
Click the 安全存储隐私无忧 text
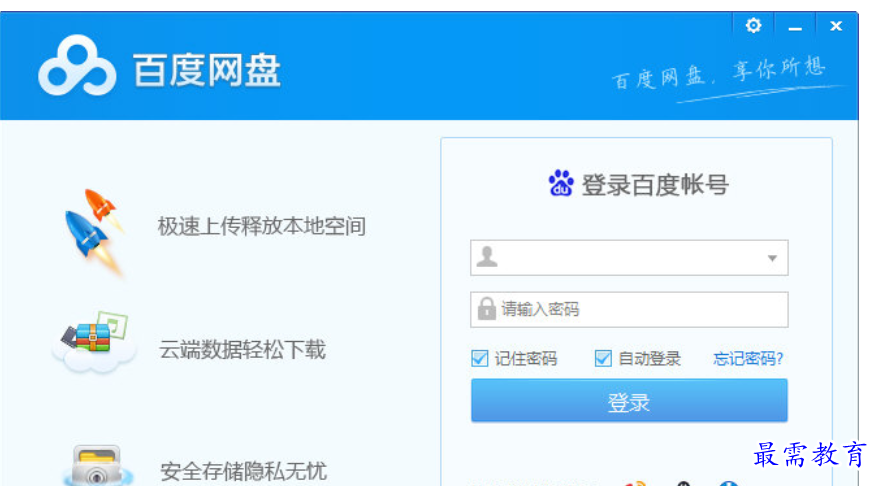click(x=243, y=471)
